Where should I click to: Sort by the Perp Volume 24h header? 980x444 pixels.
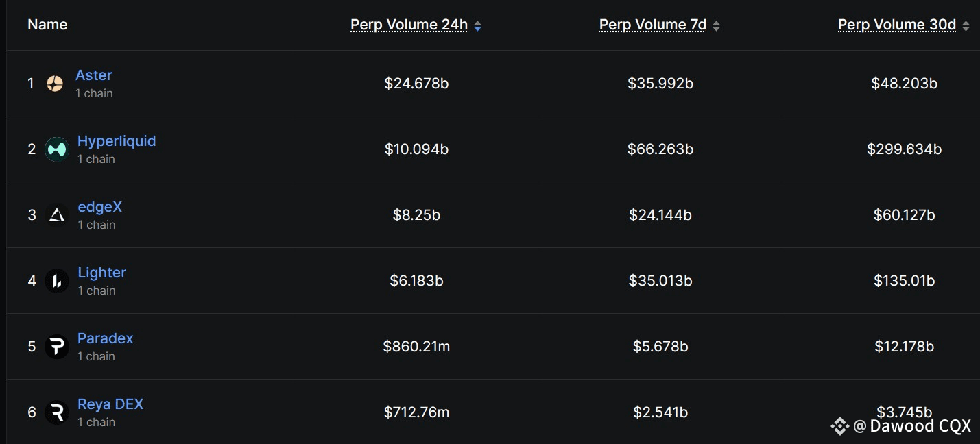click(x=409, y=25)
